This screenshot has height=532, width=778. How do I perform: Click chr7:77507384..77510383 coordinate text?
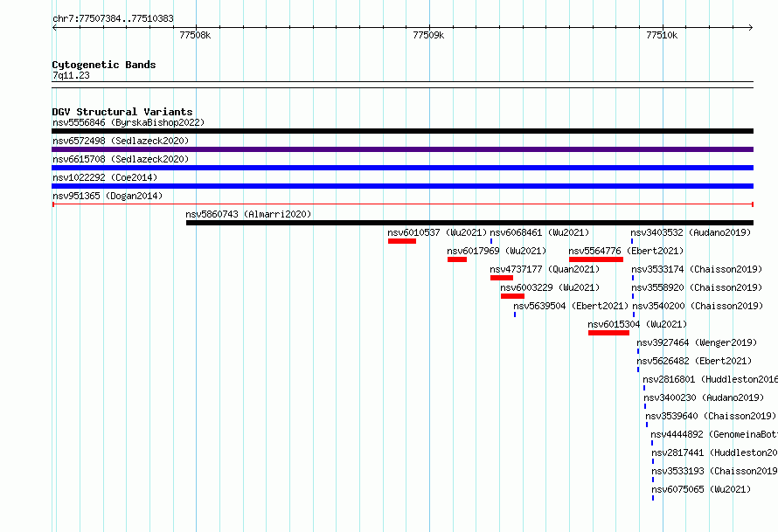click(113, 18)
